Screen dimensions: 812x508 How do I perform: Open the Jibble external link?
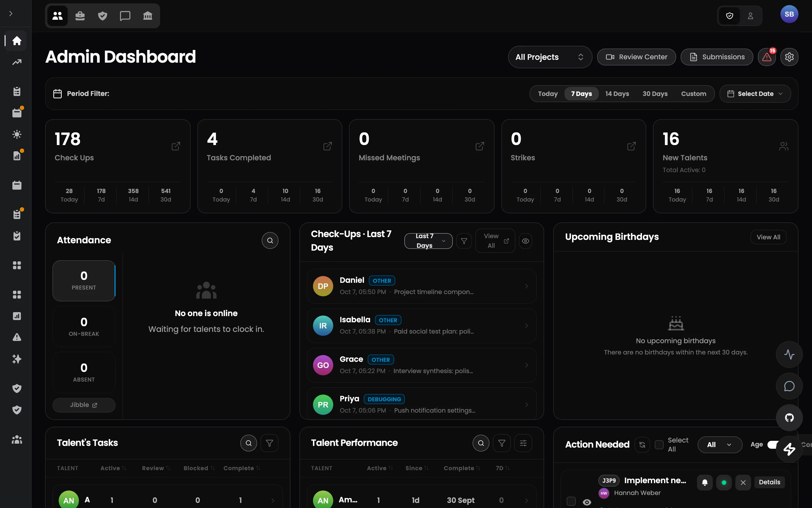click(84, 405)
